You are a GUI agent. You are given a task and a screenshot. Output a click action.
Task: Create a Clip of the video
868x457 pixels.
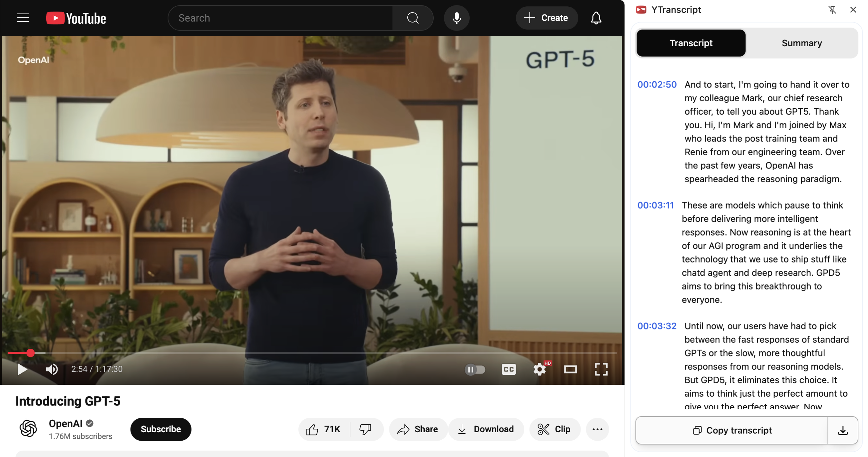[555, 429]
